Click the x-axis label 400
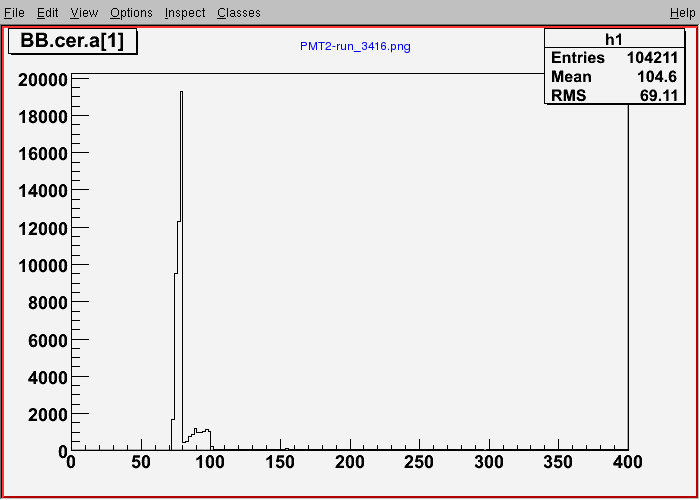Screen dimensions: 700x500 tap(627, 462)
